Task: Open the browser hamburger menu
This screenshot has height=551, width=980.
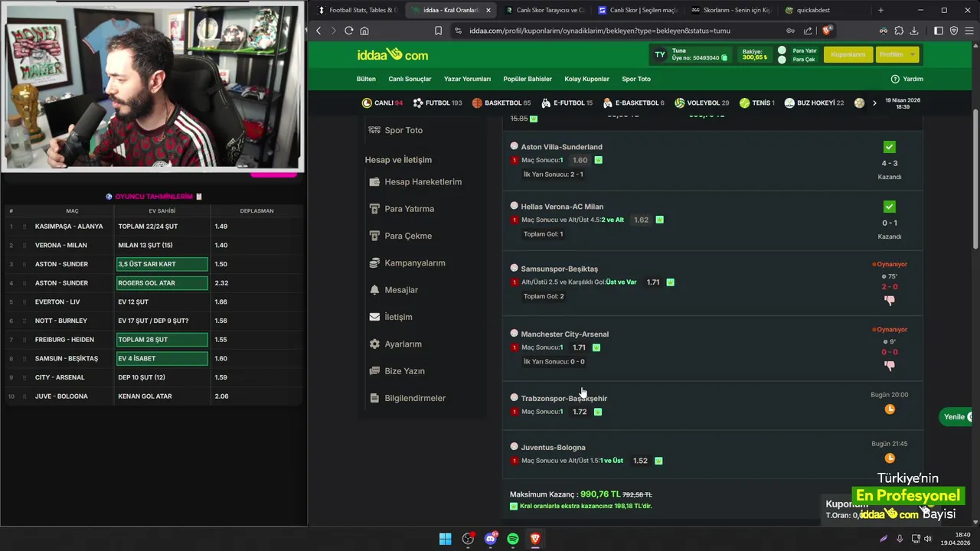Action: pos(969,31)
